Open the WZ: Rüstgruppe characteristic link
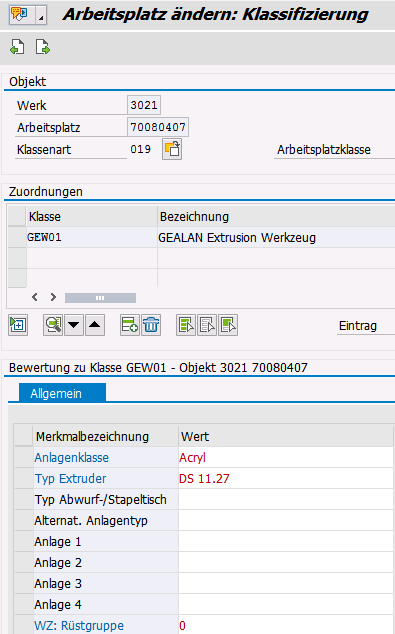This screenshot has height=634, width=395. (x=79, y=626)
